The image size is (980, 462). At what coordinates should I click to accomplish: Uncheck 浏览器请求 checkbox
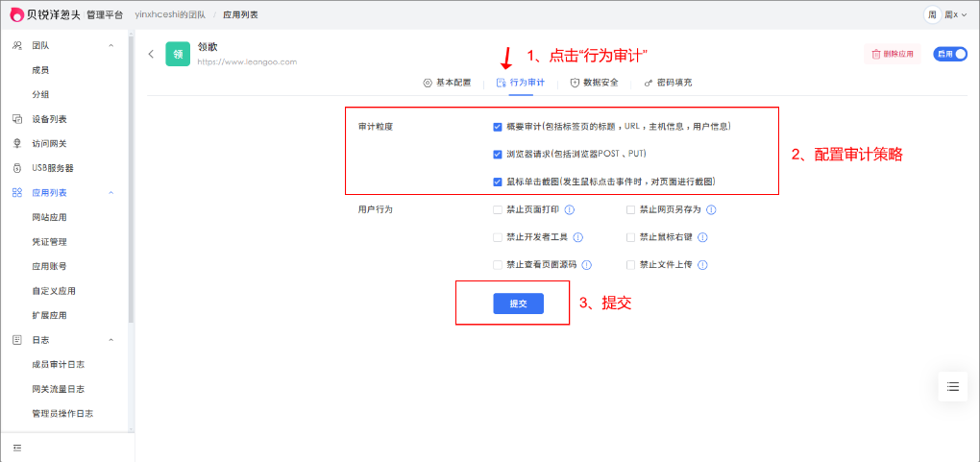[498, 154]
